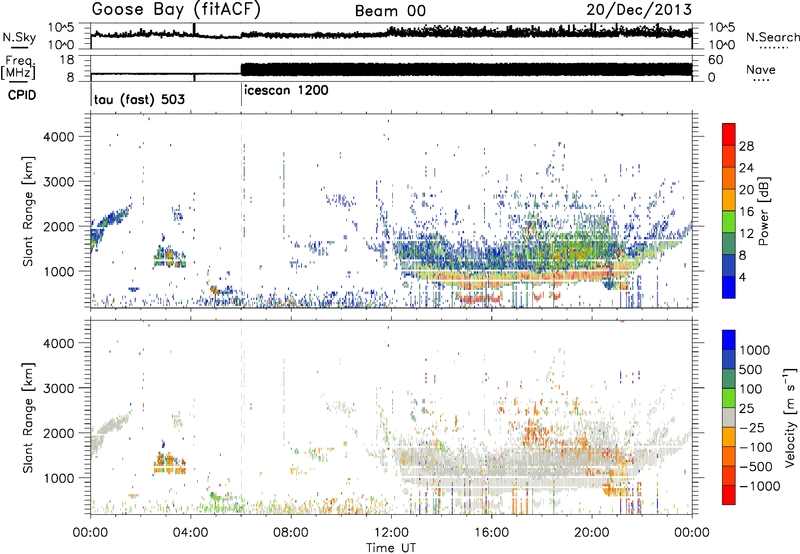Image resolution: width=800 pixels, height=554 pixels.
Task: Pick the dark blue top segment of Velocity colorbar
Action: pos(729,340)
